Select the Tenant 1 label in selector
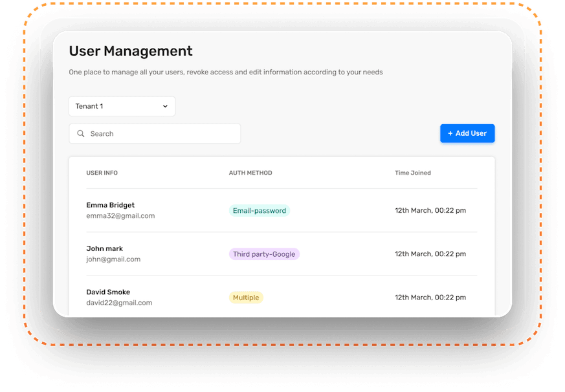The image size is (565, 392). pyautogui.click(x=89, y=106)
